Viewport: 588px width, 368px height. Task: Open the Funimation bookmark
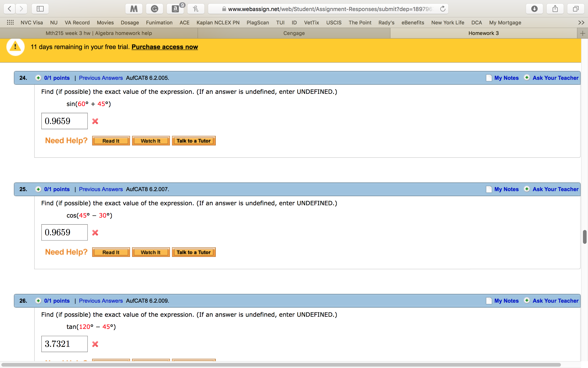coord(159,23)
